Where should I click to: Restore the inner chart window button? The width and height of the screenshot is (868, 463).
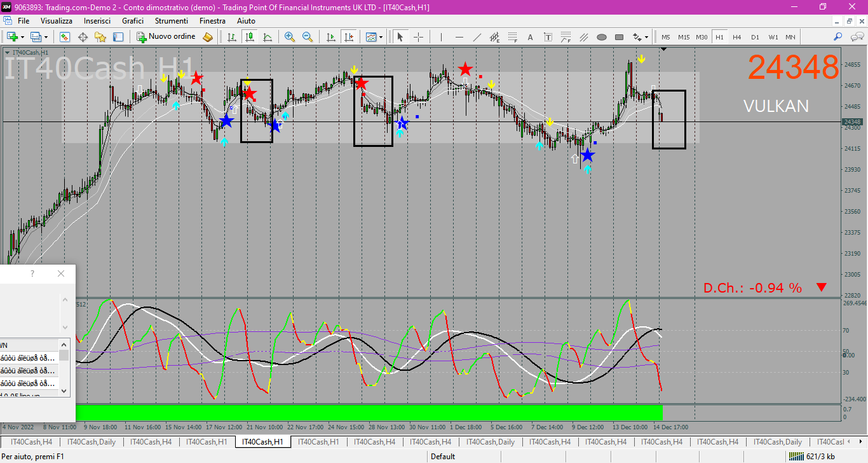pyautogui.click(x=849, y=21)
